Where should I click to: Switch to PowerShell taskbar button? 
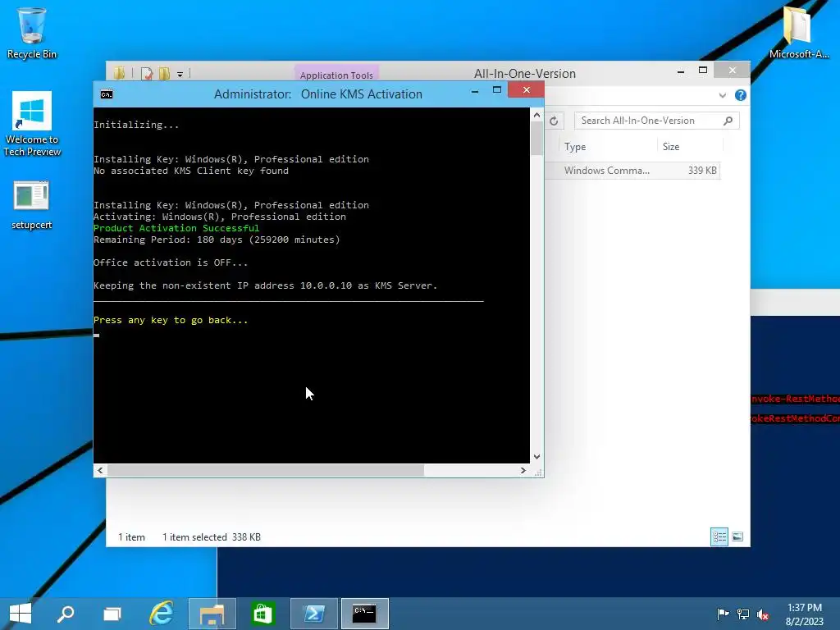click(314, 614)
